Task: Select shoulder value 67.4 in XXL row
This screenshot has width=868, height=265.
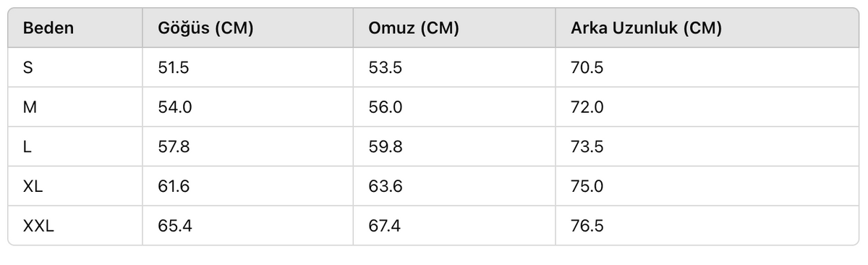Action: click(385, 226)
